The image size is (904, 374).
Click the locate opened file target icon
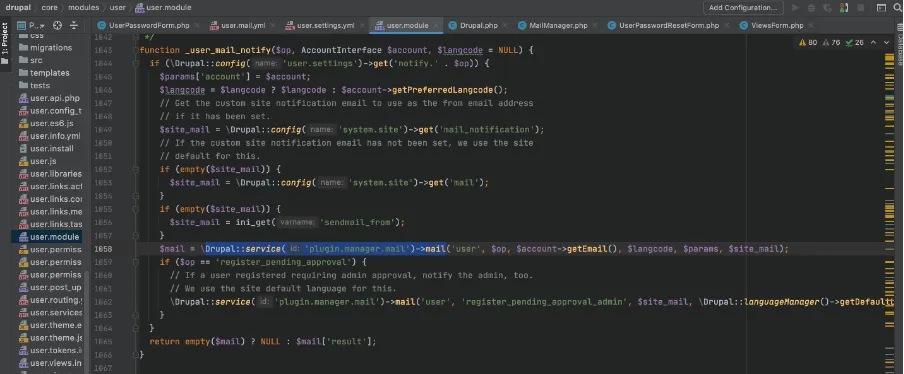coord(57,25)
